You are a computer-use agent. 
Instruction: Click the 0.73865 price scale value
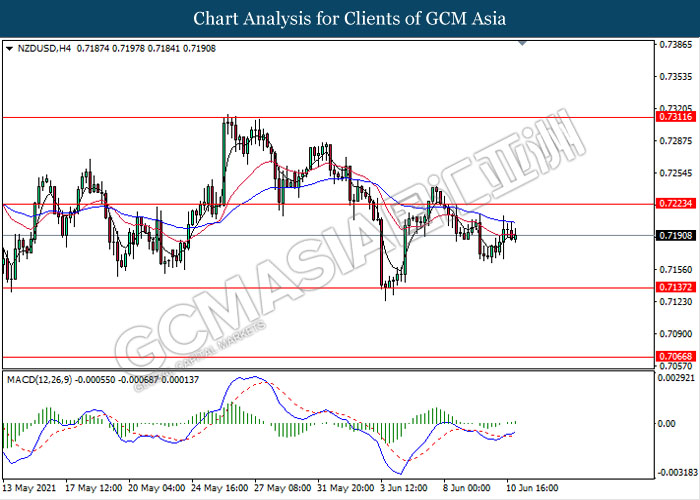pyautogui.click(x=676, y=45)
